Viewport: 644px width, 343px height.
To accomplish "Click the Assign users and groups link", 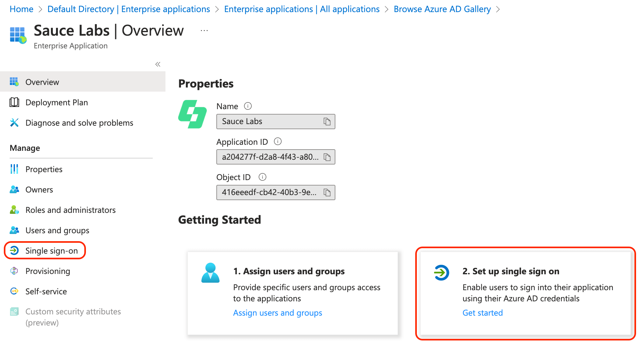I will pyautogui.click(x=277, y=313).
